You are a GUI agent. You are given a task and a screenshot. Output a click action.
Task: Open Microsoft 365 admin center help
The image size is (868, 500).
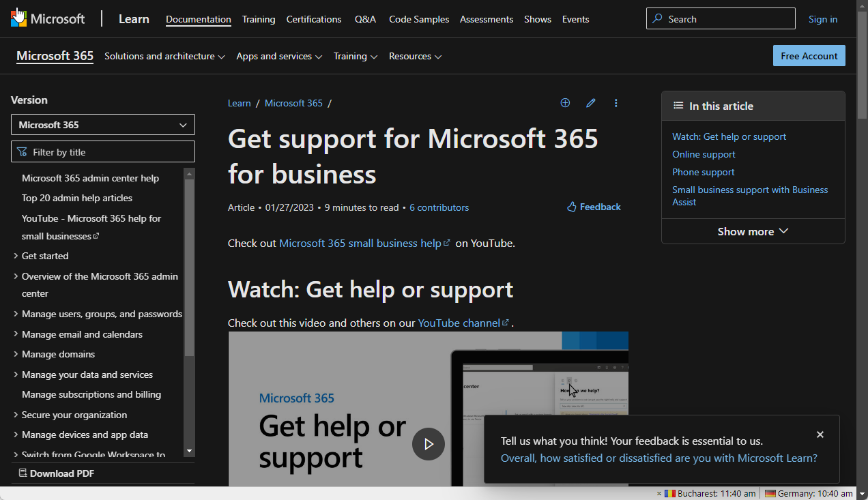pos(91,178)
